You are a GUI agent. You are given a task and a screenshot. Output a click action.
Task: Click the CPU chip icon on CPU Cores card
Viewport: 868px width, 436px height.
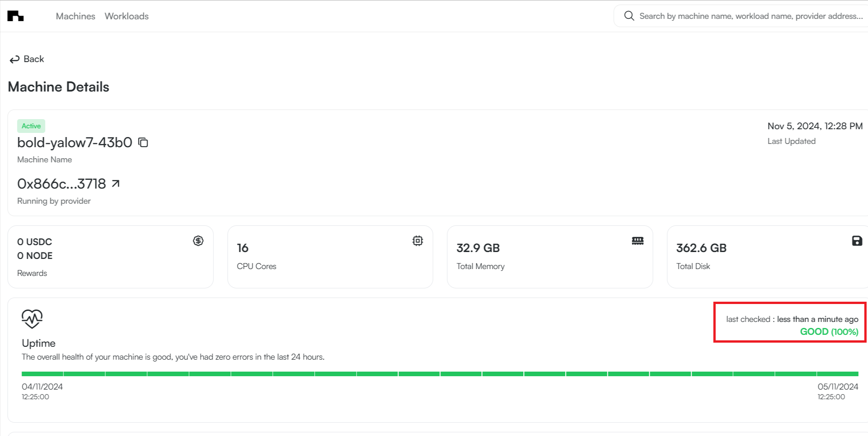point(418,240)
